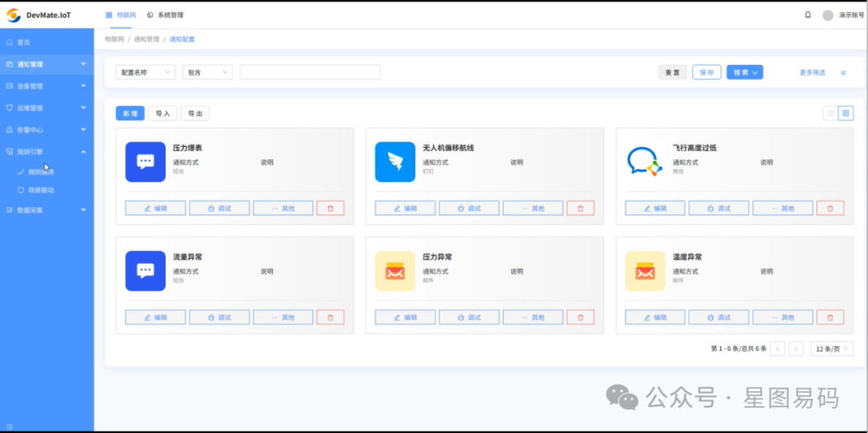Click the SMS icon on 流量异常 card
868x433 pixels.
pyautogui.click(x=145, y=271)
